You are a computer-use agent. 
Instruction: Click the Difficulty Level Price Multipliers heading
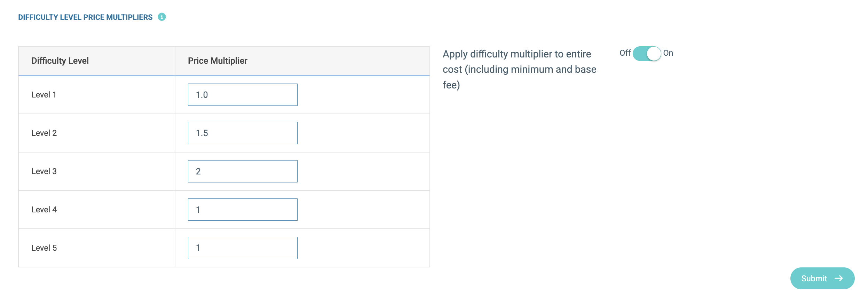point(85,17)
